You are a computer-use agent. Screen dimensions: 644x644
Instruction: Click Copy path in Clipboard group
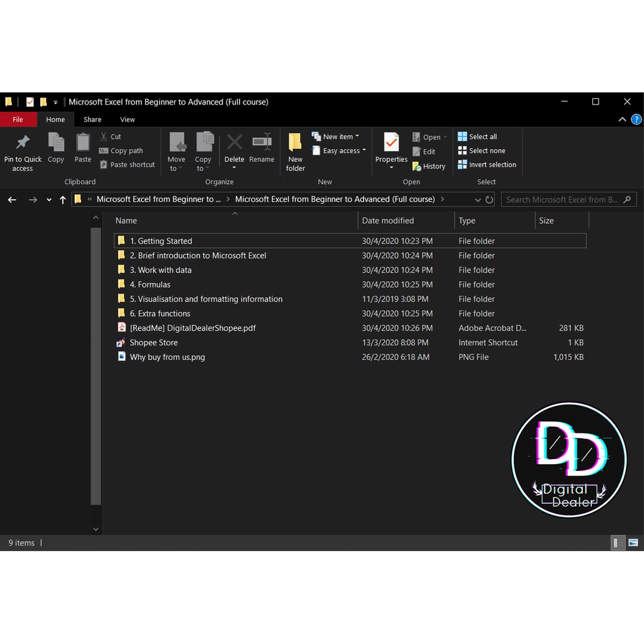121,151
